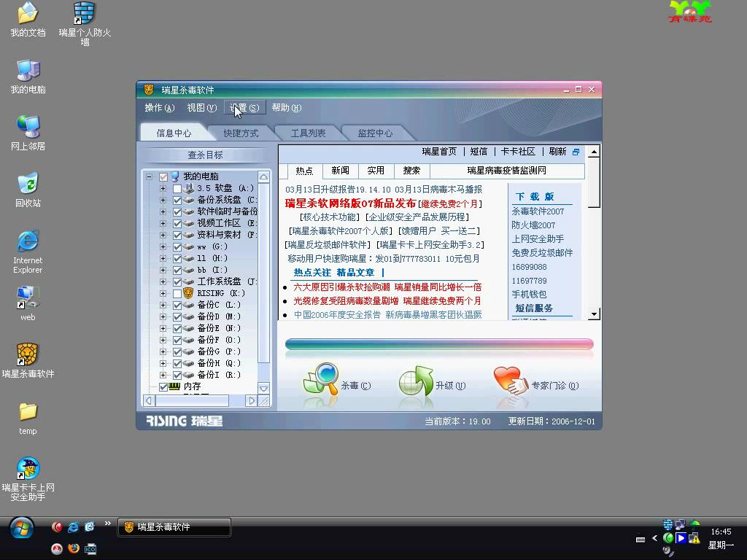This screenshot has height=560, width=747.
Task: Click the 专家门诊 heart icon
Action: [x=511, y=380]
